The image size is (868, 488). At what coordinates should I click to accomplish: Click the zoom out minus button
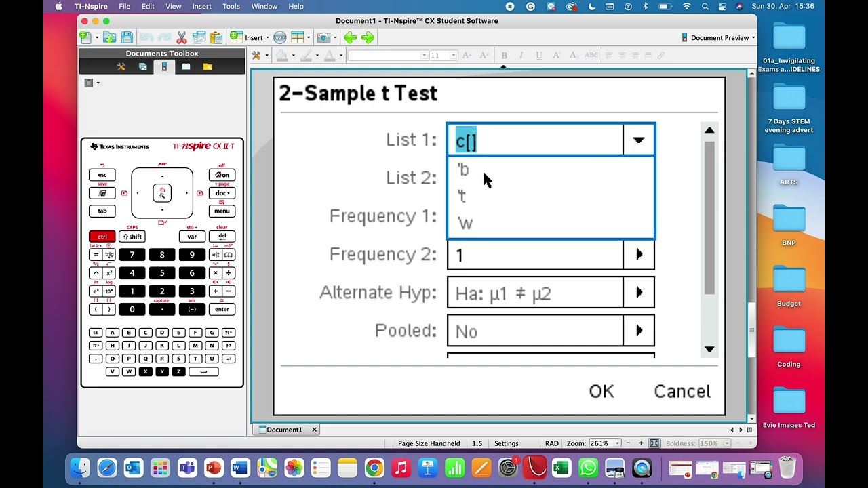tap(629, 443)
